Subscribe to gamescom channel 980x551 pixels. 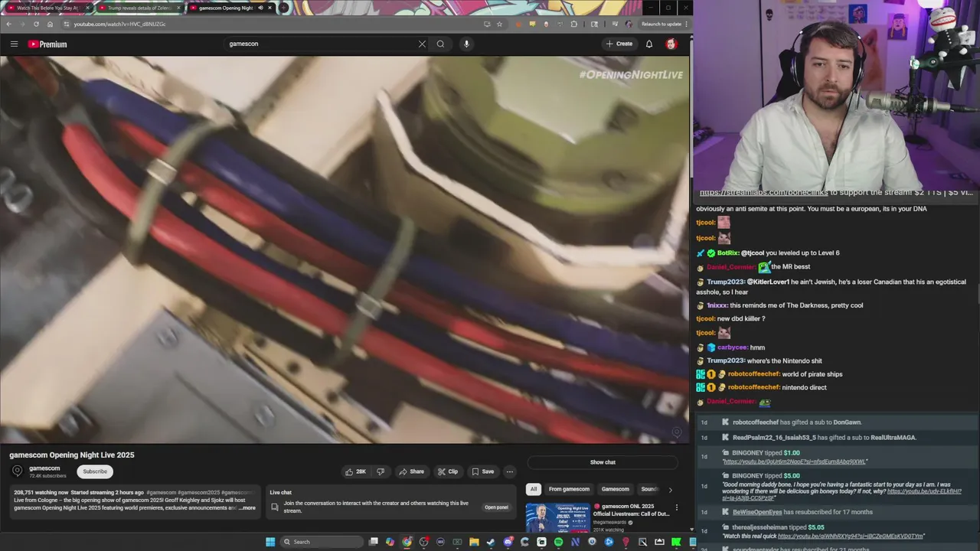95,471
